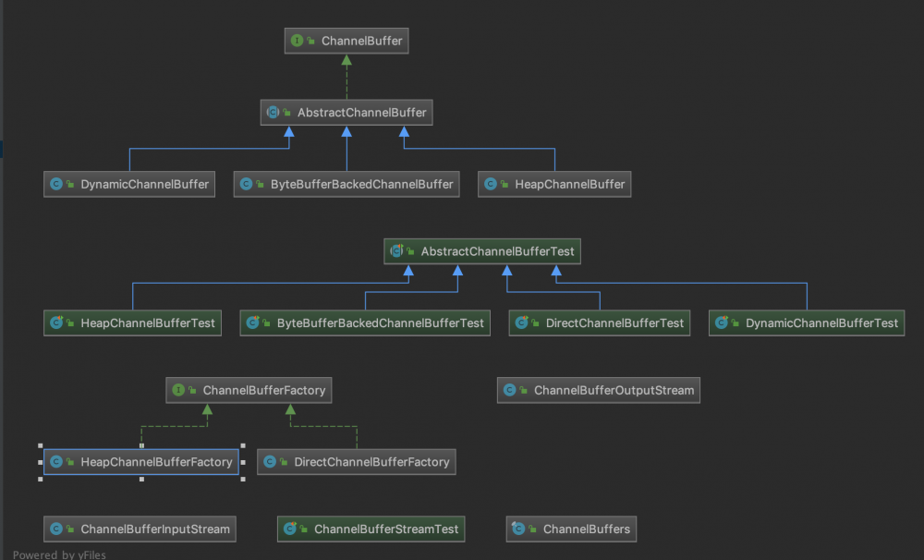Click test class icon on ChannelBufferStreamTest node

290,529
